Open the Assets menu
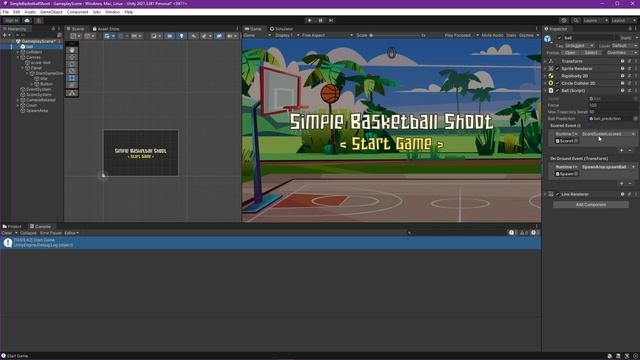Viewport: 640px width, 360px height. pyautogui.click(x=30, y=12)
